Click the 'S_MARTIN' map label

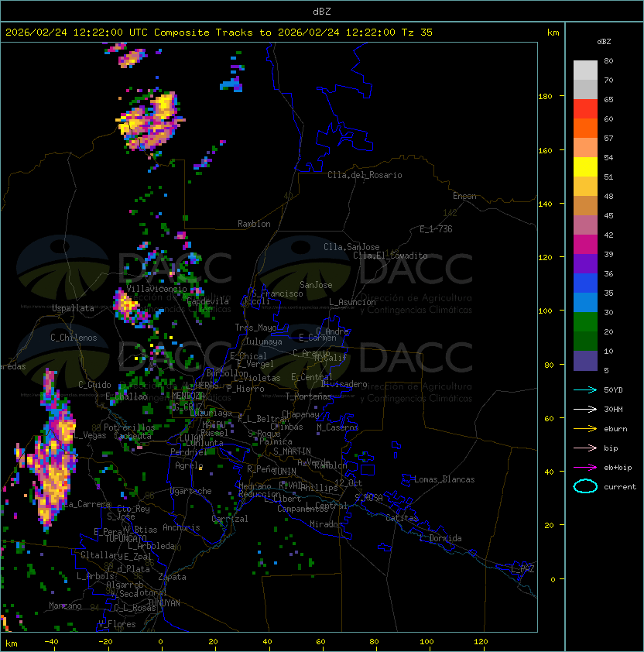[x=292, y=451]
